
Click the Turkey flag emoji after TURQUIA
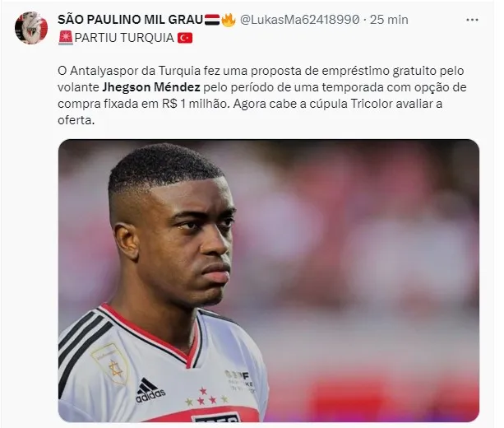(185, 39)
